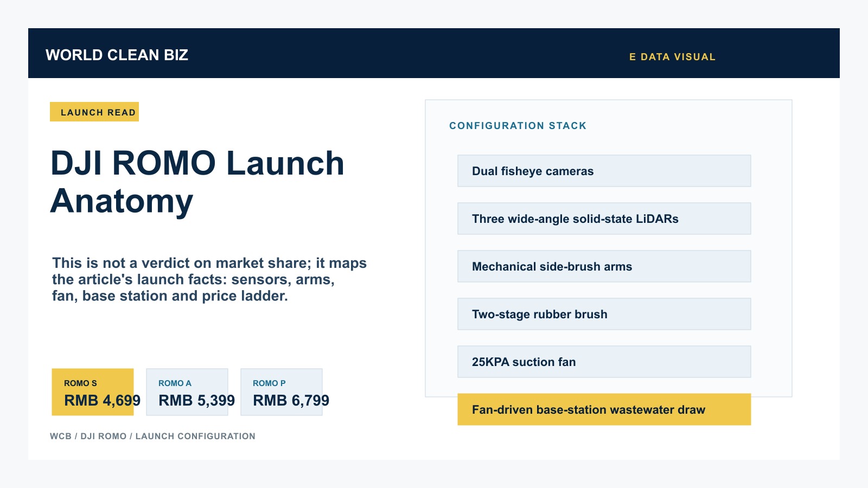Select the LAUNCH READ yellow tag
The height and width of the screenshot is (488, 868).
pyautogui.click(x=94, y=112)
